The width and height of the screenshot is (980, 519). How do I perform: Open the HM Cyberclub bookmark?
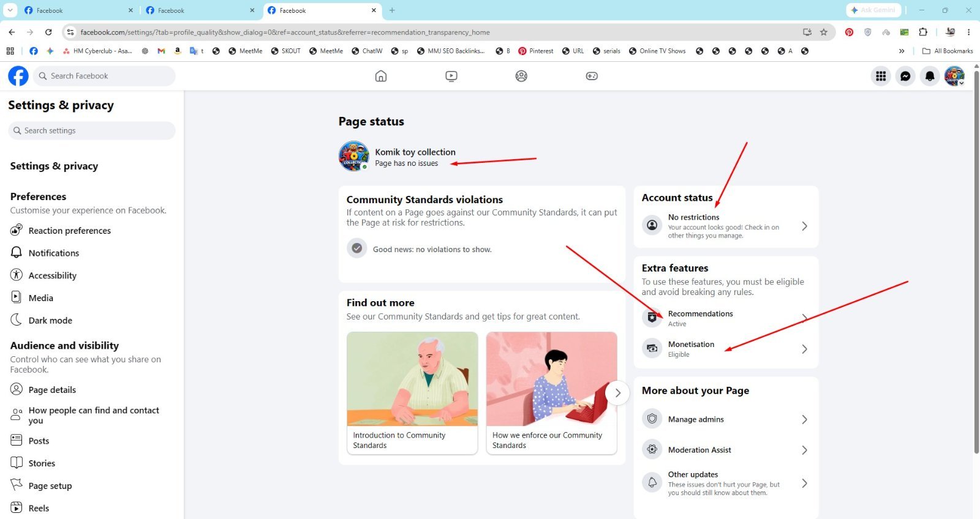click(97, 51)
